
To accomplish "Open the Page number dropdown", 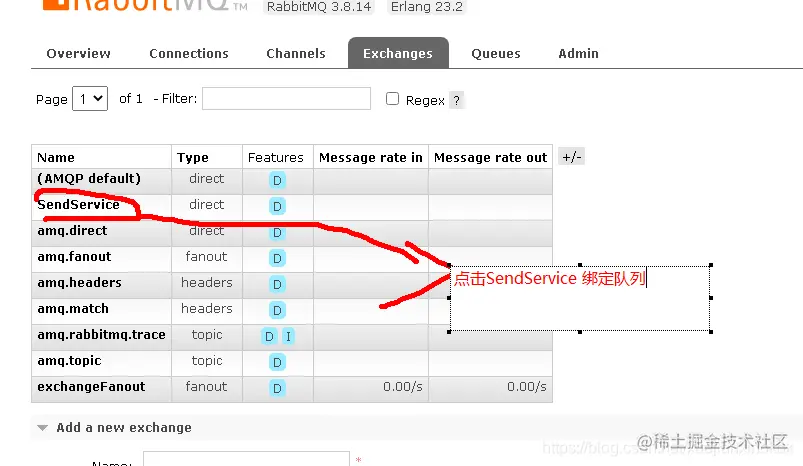I will pyautogui.click(x=90, y=98).
